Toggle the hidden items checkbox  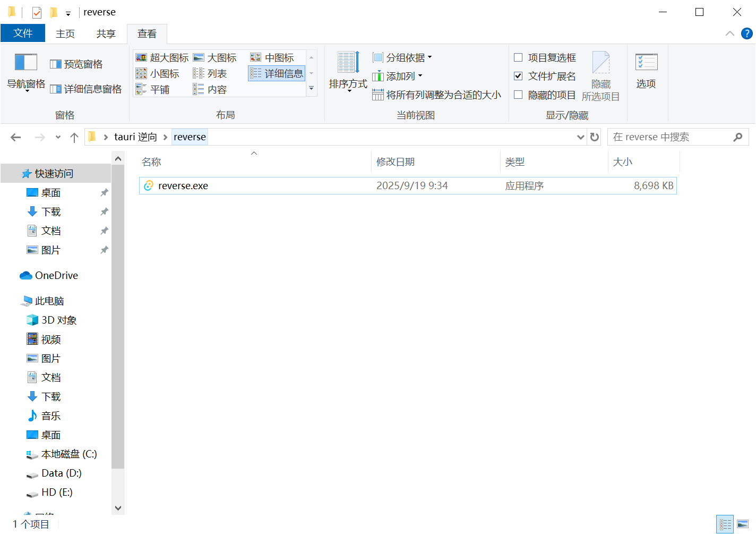[x=519, y=95]
